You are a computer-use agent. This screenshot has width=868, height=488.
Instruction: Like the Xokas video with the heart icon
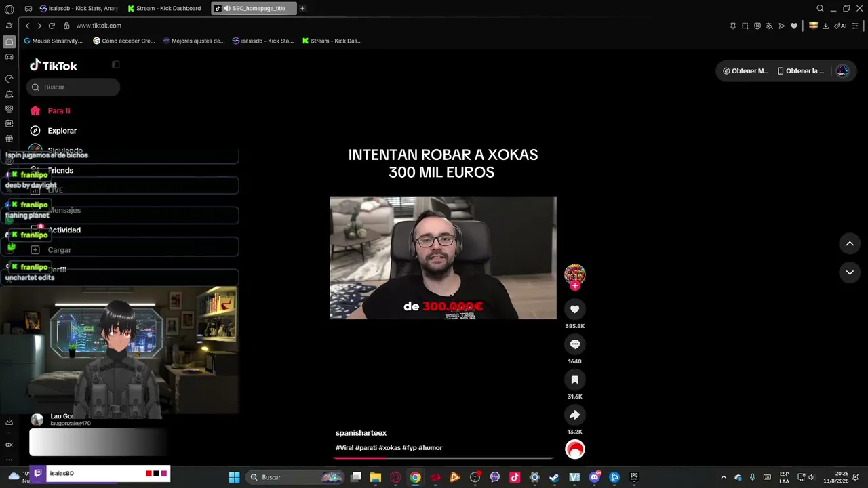click(574, 309)
